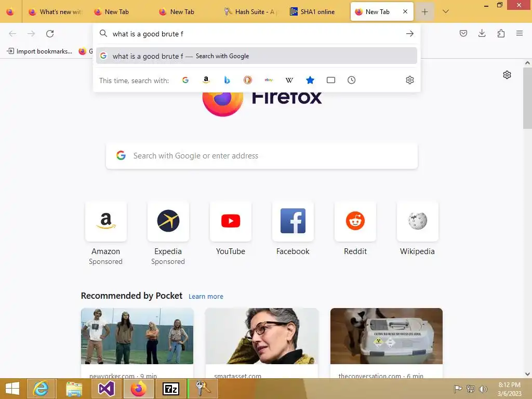This screenshot has width=532, height=399.
Task: Click the page vertical scrollbar thumb
Action: tap(527, 98)
